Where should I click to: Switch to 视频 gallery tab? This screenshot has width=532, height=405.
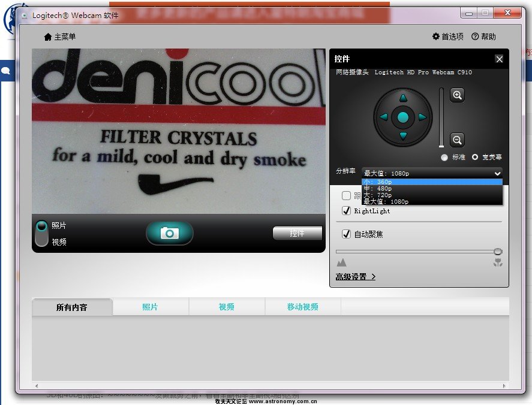point(227,307)
